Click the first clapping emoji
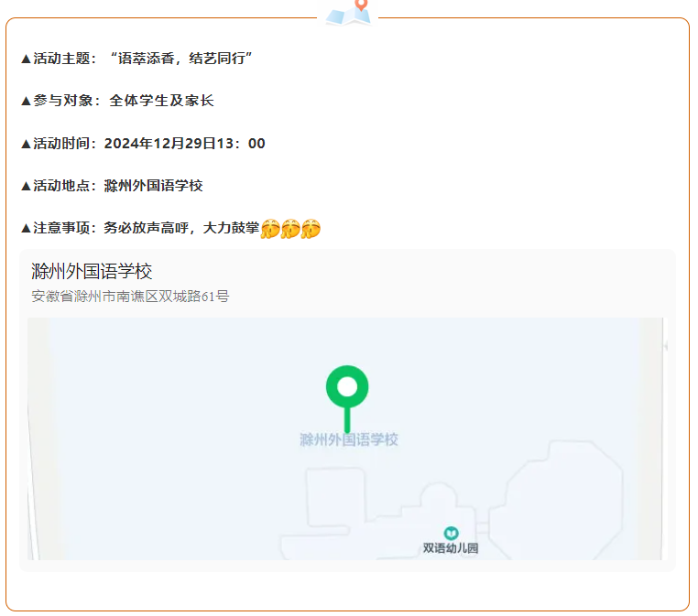 (270, 229)
